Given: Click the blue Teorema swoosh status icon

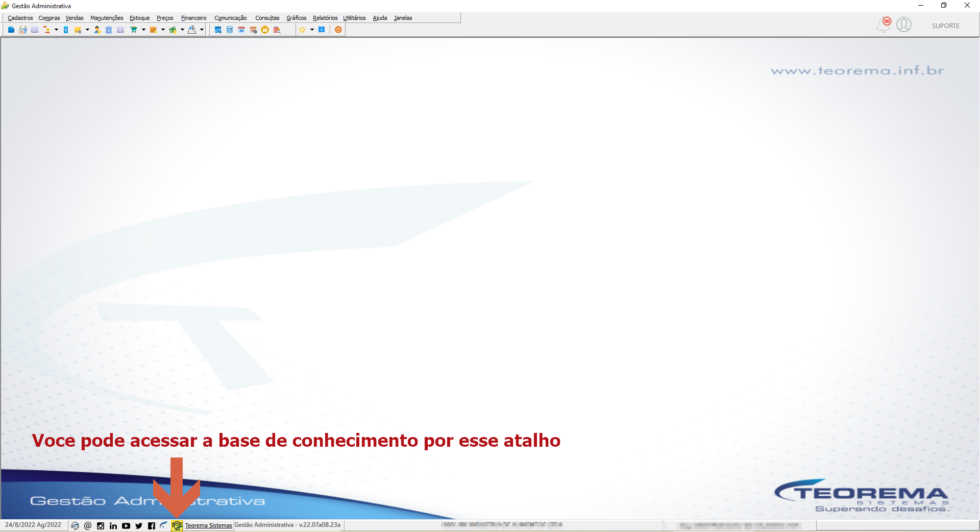Looking at the screenshot, I should coord(163,525).
